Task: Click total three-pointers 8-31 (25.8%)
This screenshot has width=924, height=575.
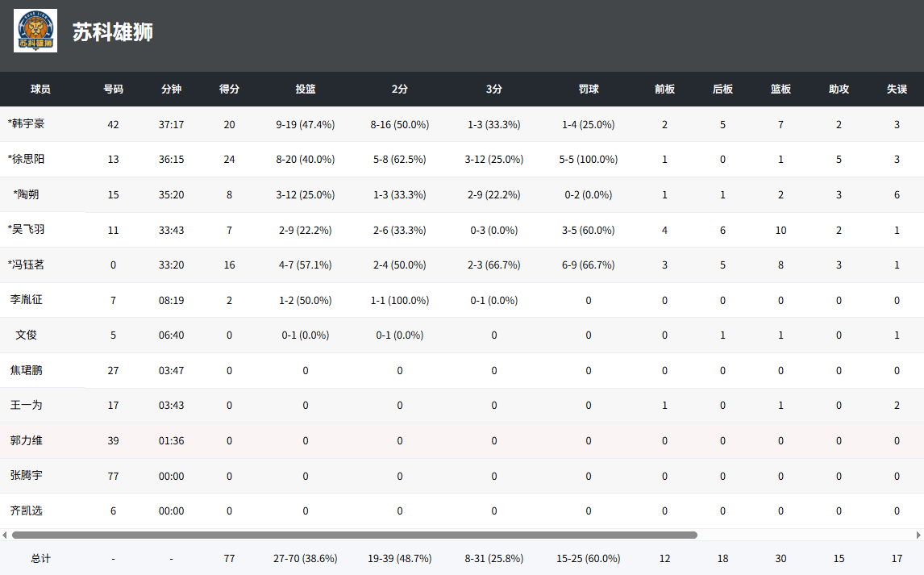Action: [493, 559]
